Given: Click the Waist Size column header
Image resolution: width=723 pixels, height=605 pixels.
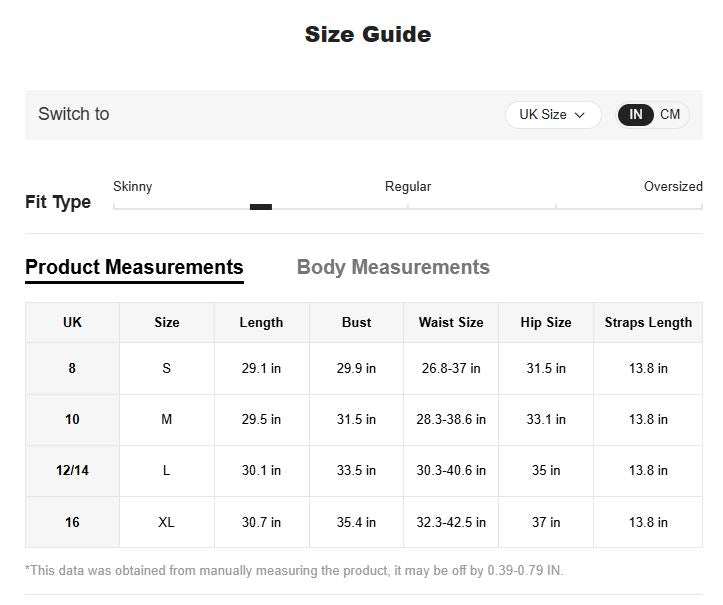Looking at the screenshot, I should [x=451, y=322].
